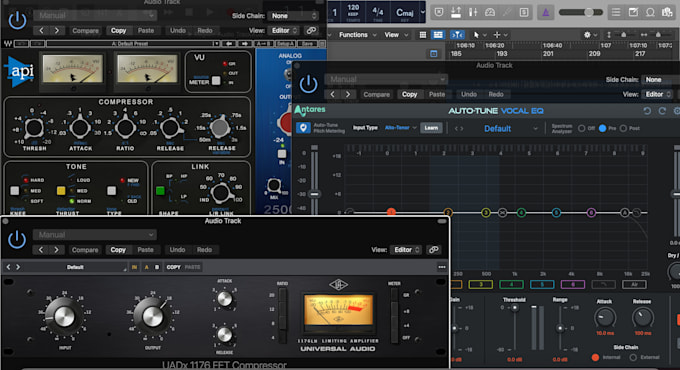Toggle the VU Meter switch button
680x370 pixels.
pyautogui.click(x=216, y=81)
